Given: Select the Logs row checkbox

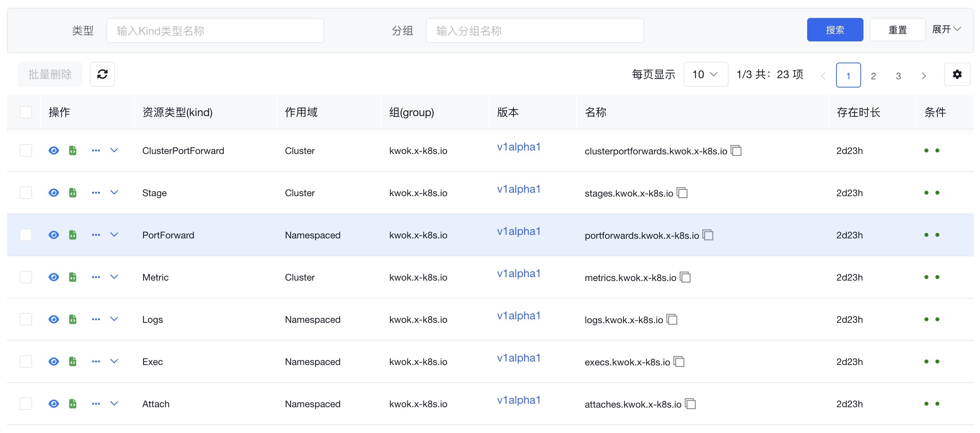Looking at the screenshot, I should click(x=26, y=319).
